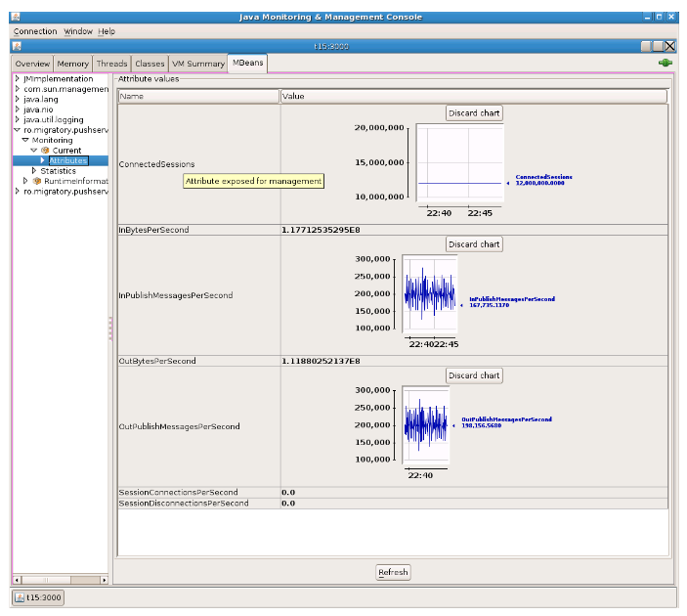Expand the JMImplementation tree node
687x616 pixels.
click(x=18, y=79)
